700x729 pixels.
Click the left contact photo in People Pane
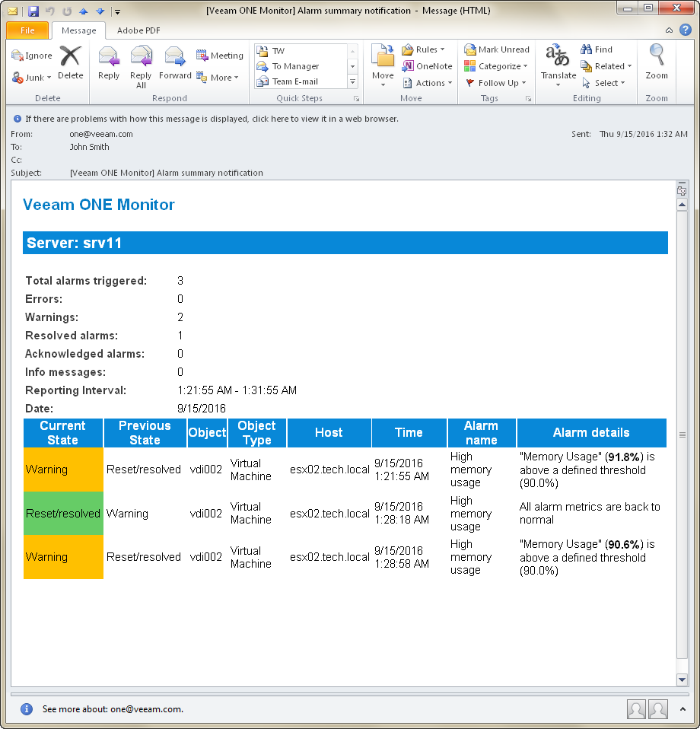tap(636, 709)
